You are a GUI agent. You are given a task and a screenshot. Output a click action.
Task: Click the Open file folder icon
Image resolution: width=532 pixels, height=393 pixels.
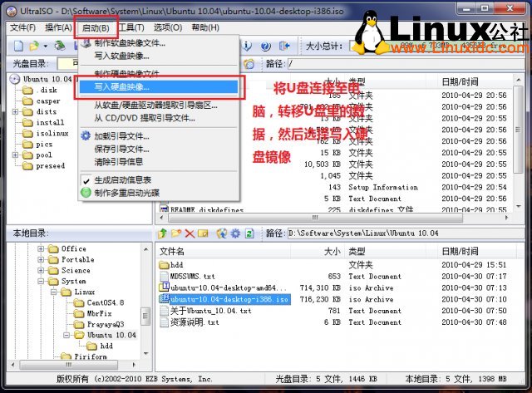[34, 46]
